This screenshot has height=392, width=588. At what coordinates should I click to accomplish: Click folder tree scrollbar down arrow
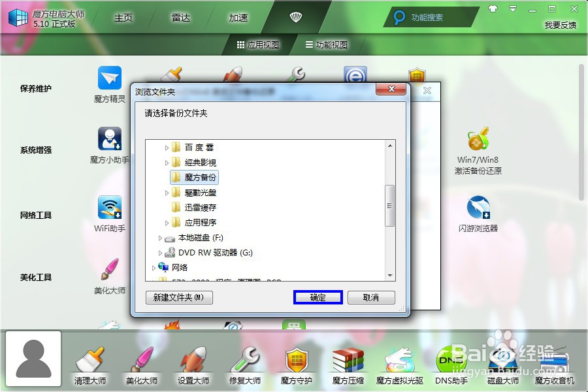(390, 276)
